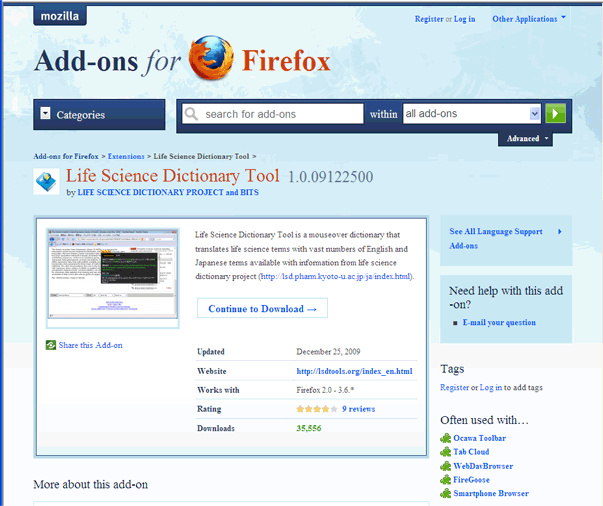The height and width of the screenshot is (506, 603).
Task: Expand the Advanced search options
Action: [x=527, y=139]
